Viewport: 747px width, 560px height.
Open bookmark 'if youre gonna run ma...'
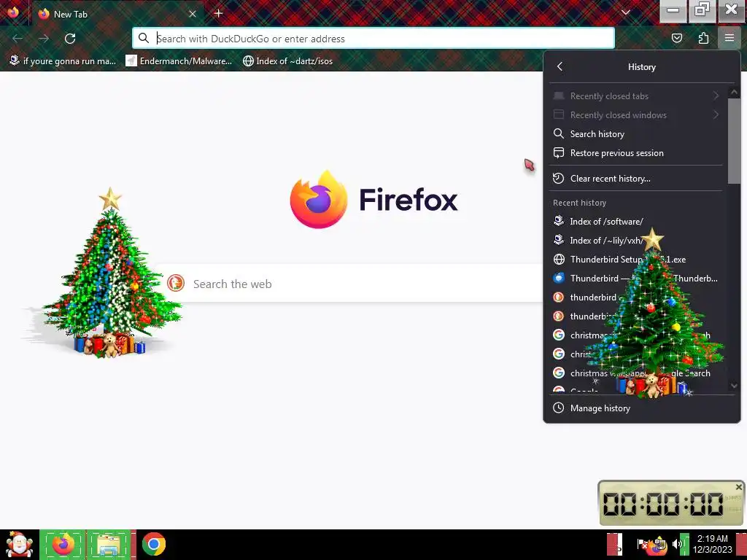click(63, 61)
